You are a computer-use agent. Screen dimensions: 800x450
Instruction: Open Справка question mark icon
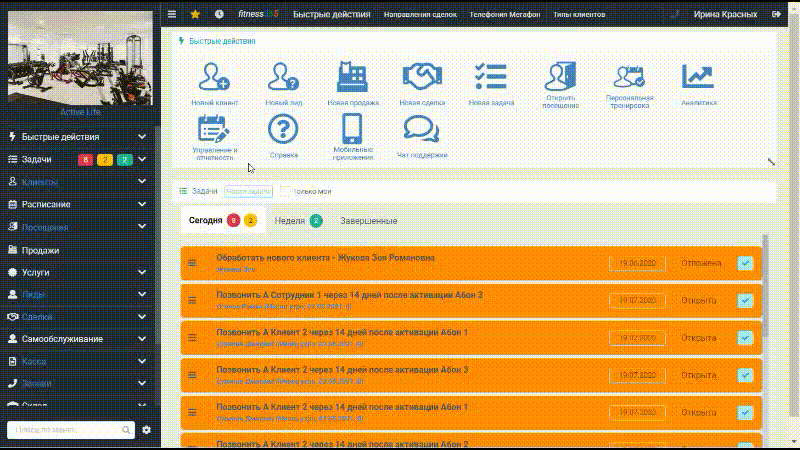pos(284,129)
